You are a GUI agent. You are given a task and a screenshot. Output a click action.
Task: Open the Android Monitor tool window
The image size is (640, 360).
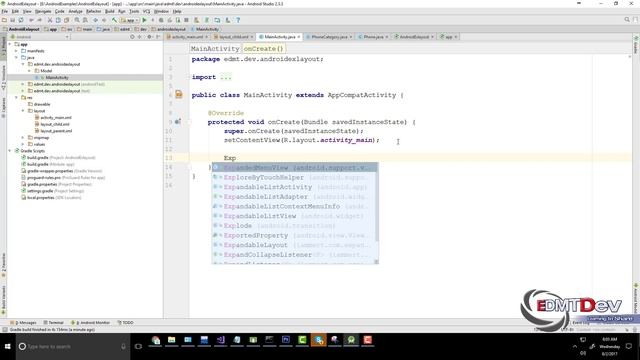90,322
